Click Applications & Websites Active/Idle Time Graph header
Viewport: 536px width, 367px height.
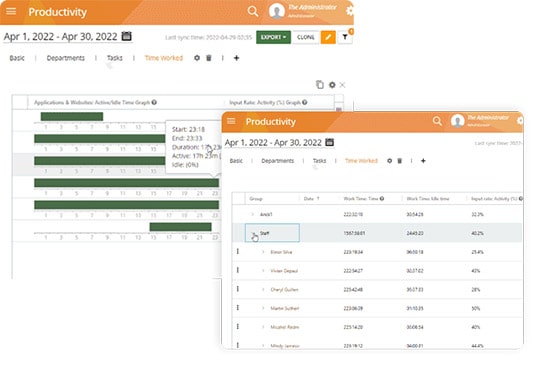coord(92,102)
